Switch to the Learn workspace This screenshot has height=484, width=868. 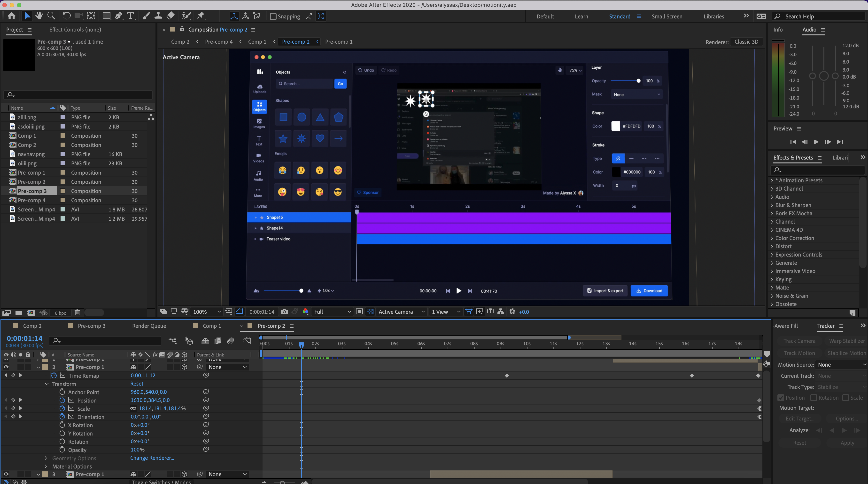click(581, 16)
